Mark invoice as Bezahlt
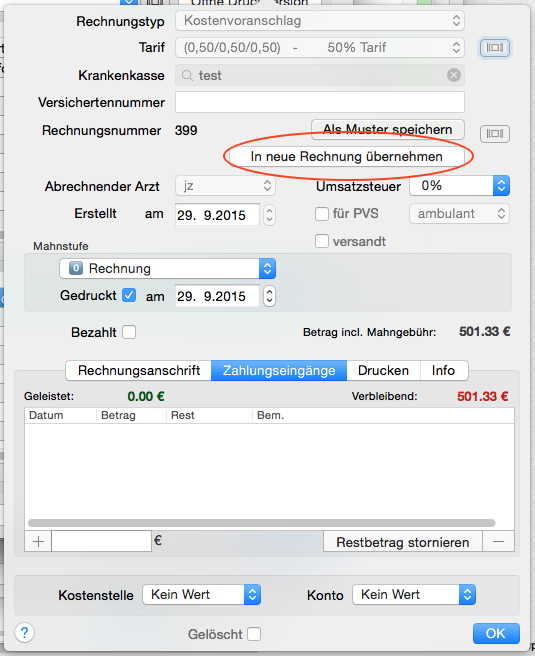The height and width of the screenshot is (656, 535). coord(129,332)
